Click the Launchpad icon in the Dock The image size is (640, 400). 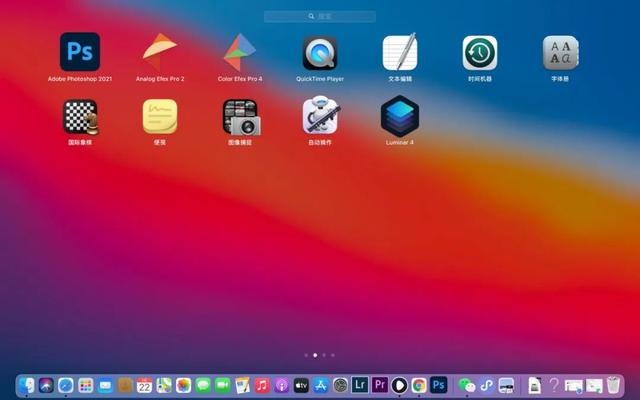coord(85,385)
